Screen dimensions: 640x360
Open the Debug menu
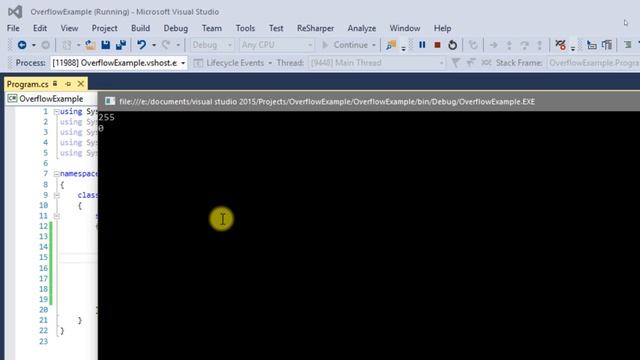[176, 28]
